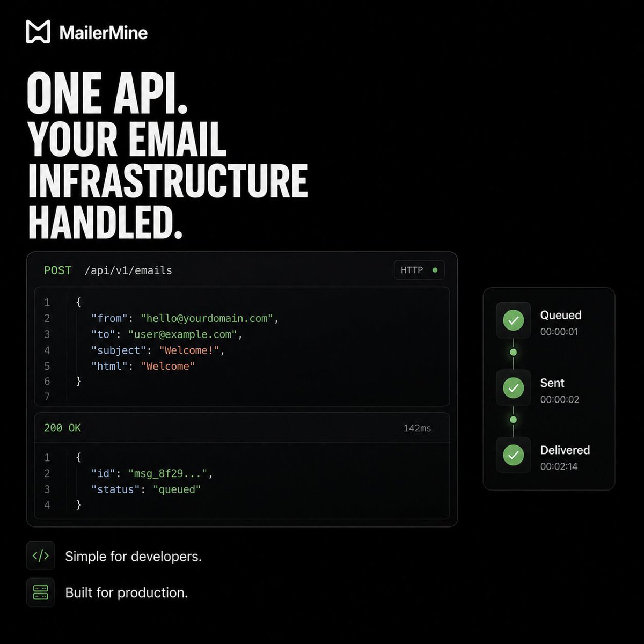Click the timeline dot between Sent and Delivered
Image resolution: width=644 pixels, height=644 pixels.
(x=514, y=419)
